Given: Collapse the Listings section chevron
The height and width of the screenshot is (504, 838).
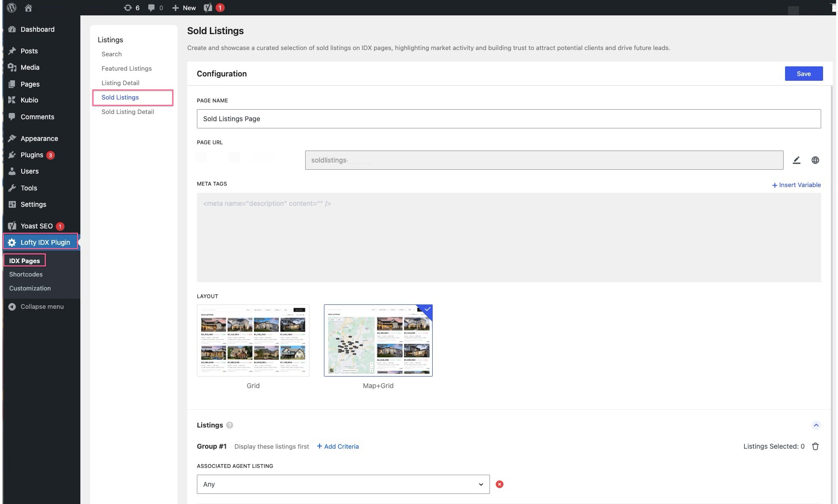Looking at the screenshot, I should click(x=816, y=425).
